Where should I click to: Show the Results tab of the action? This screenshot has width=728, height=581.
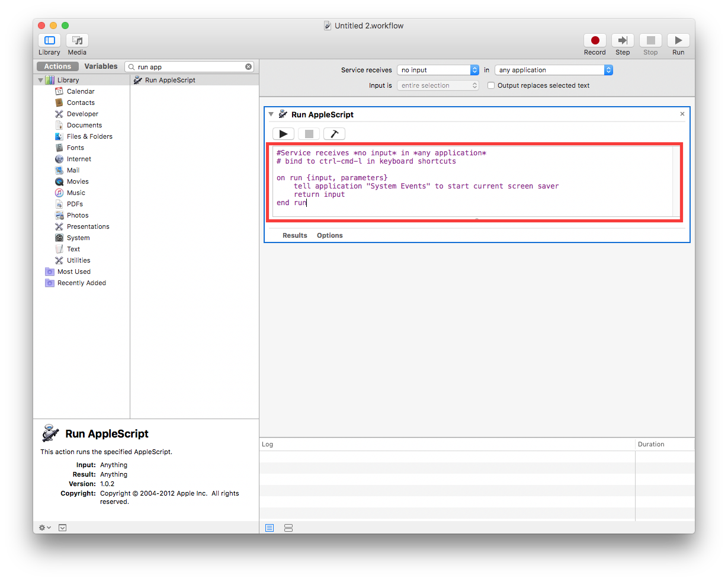[x=295, y=235]
